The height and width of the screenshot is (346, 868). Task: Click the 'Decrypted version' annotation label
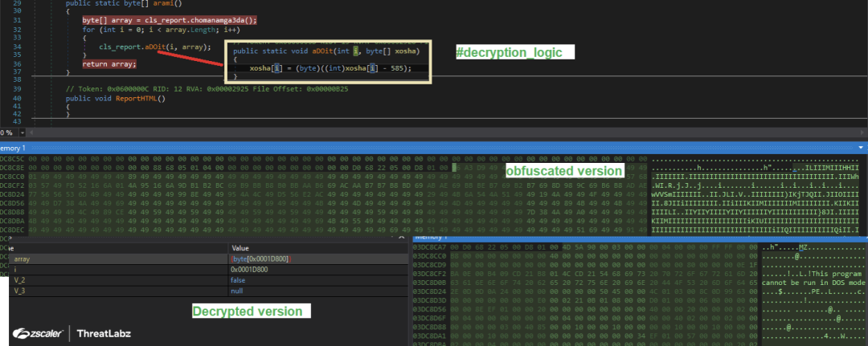click(x=246, y=311)
